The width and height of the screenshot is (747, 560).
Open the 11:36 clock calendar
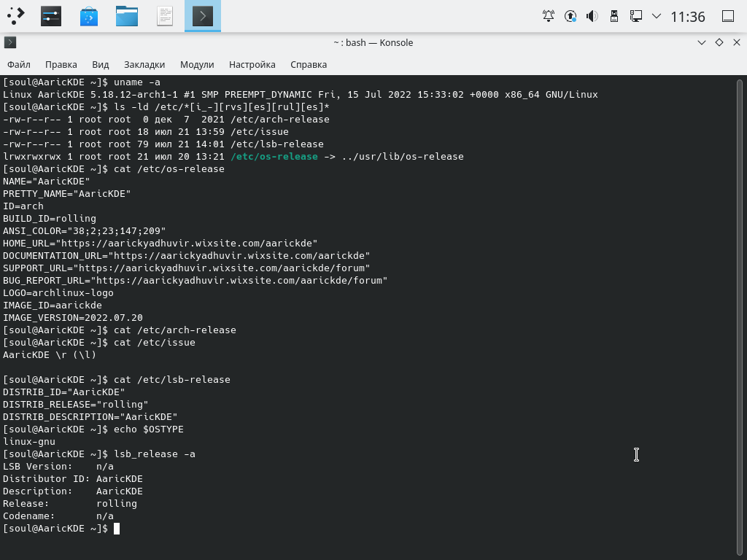(687, 17)
